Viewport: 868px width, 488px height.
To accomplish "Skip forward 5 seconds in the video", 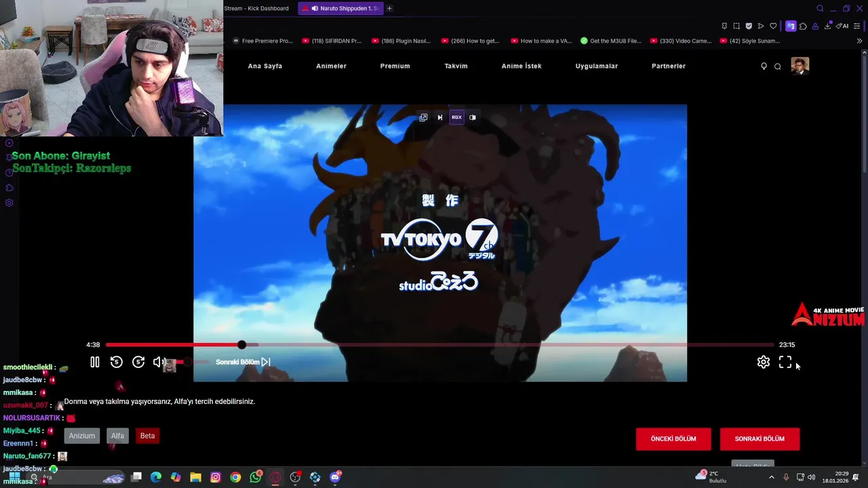I will click(138, 363).
